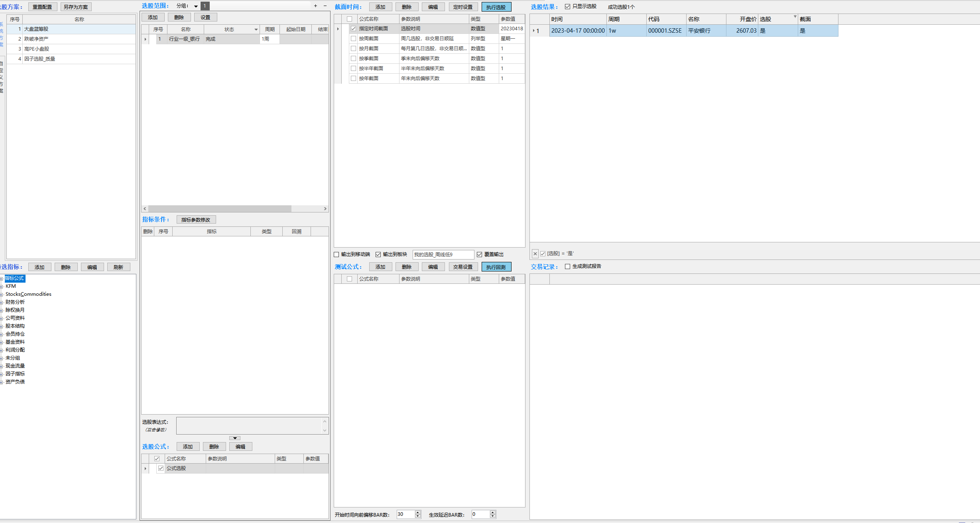Toggle 只显示选股 checkbox

tap(567, 7)
